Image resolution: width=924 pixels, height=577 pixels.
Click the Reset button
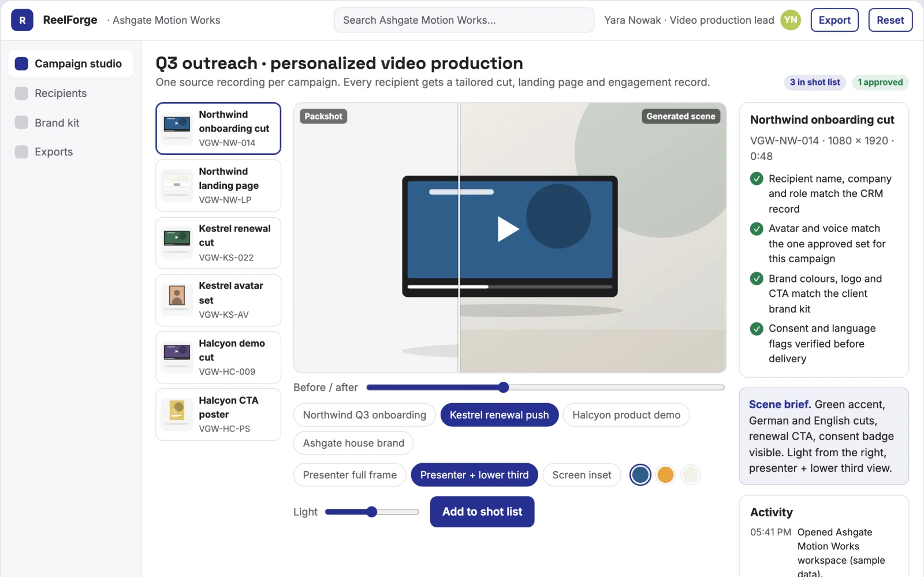tap(891, 20)
